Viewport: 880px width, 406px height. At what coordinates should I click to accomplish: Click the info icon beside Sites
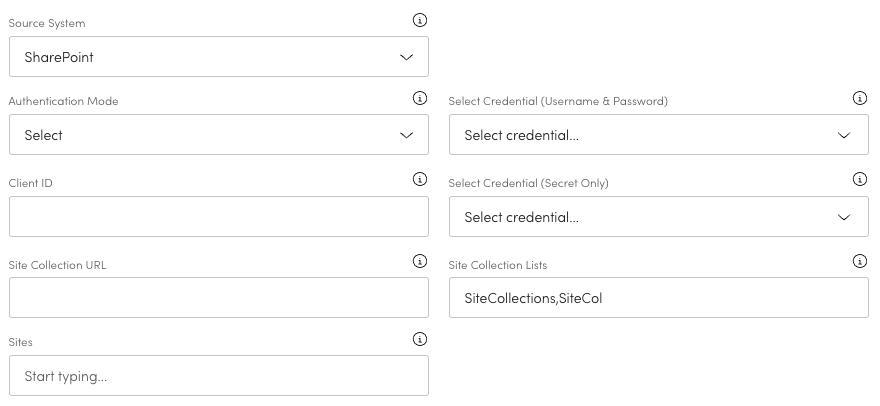click(420, 339)
